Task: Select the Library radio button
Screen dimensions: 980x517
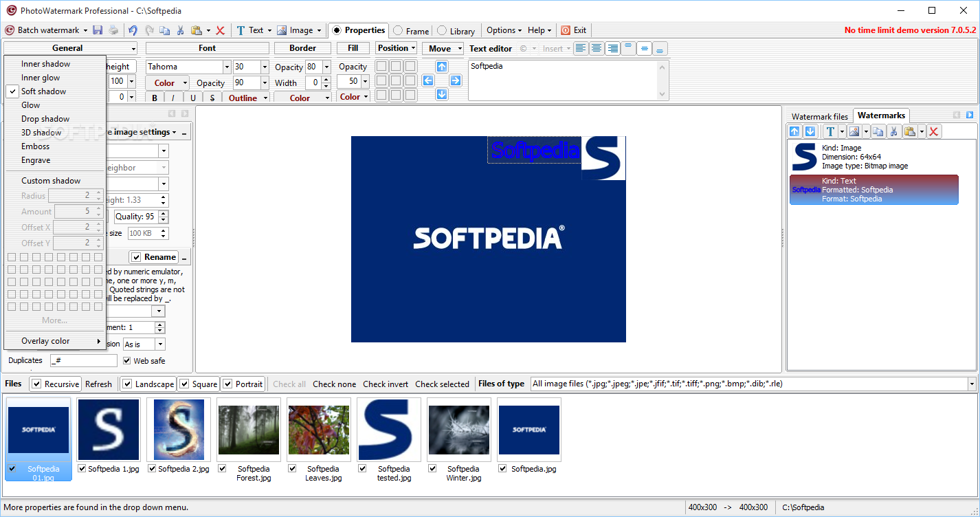Action: click(x=442, y=31)
